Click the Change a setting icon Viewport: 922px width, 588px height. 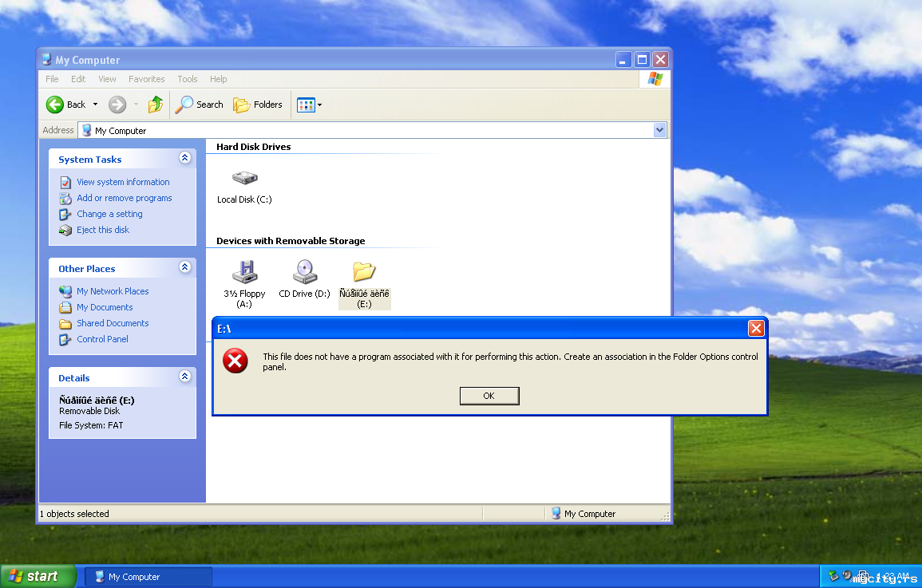click(65, 215)
